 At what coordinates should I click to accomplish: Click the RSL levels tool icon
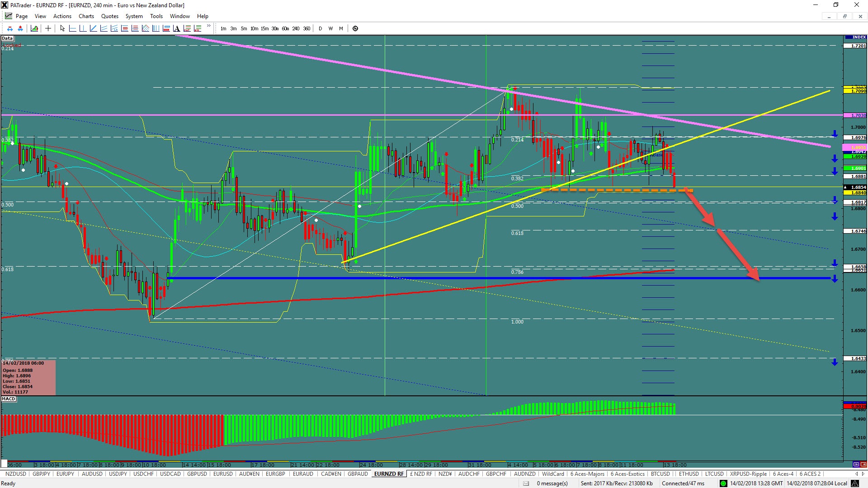click(x=197, y=28)
